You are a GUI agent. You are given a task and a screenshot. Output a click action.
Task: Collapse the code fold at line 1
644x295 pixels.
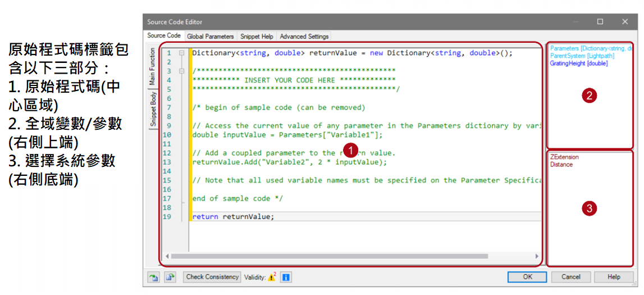[x=181, y=53]
